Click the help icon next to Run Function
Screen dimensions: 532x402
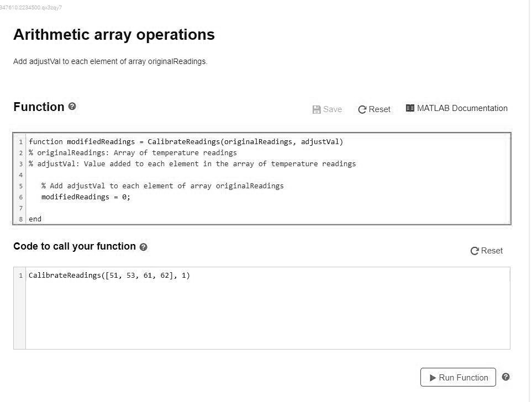coord(505,377)
